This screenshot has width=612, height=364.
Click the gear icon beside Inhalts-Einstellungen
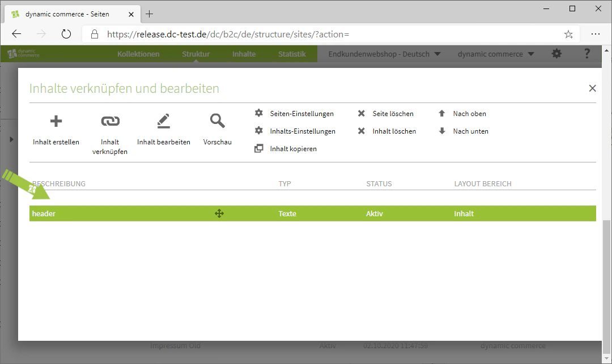259,131
